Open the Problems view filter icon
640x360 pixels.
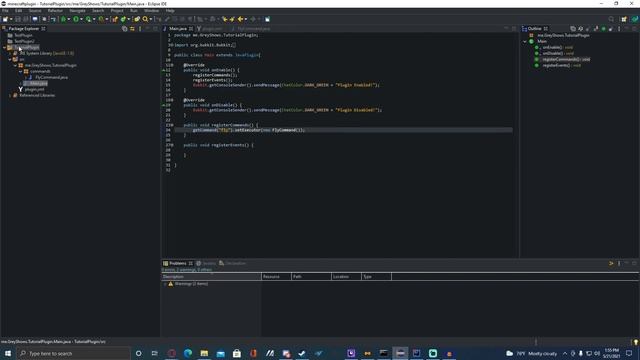[x=611, y=263]
